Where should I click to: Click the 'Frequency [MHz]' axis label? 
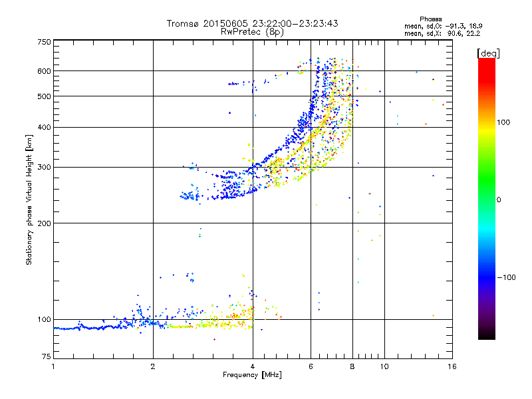(x=252, y=375)
